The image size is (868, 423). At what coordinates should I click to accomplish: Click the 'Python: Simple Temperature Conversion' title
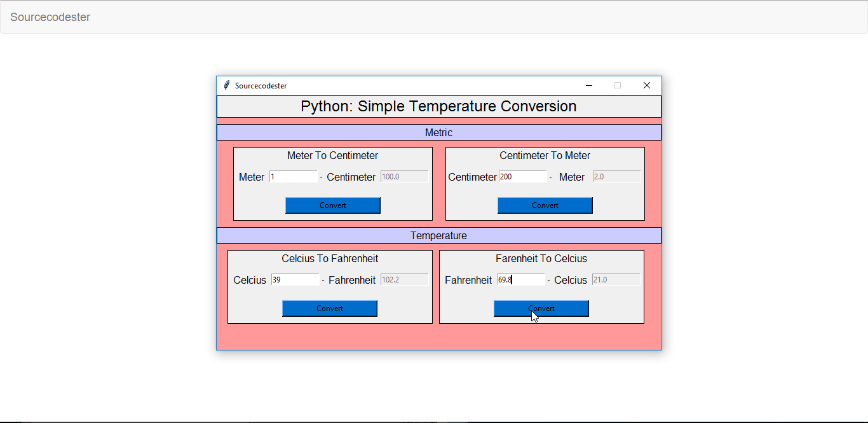pos(439,106)
